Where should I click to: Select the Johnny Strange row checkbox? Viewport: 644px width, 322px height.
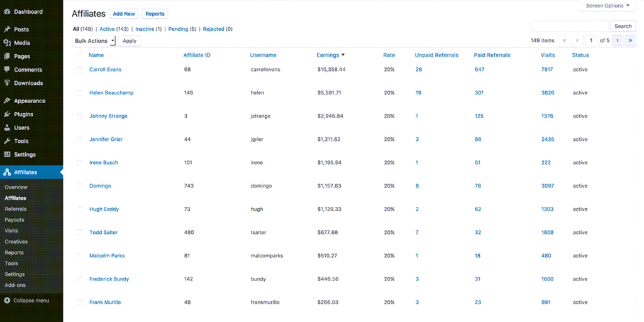[x=80, y=116]
